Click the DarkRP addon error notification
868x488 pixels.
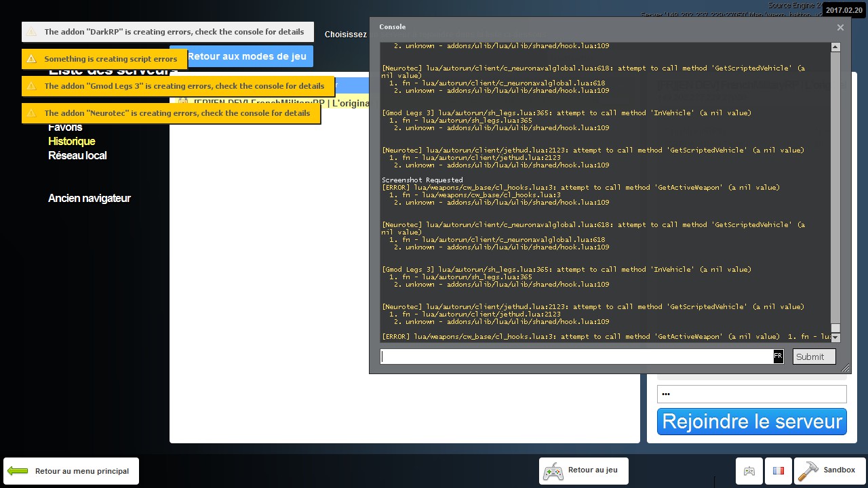[167, 32]
